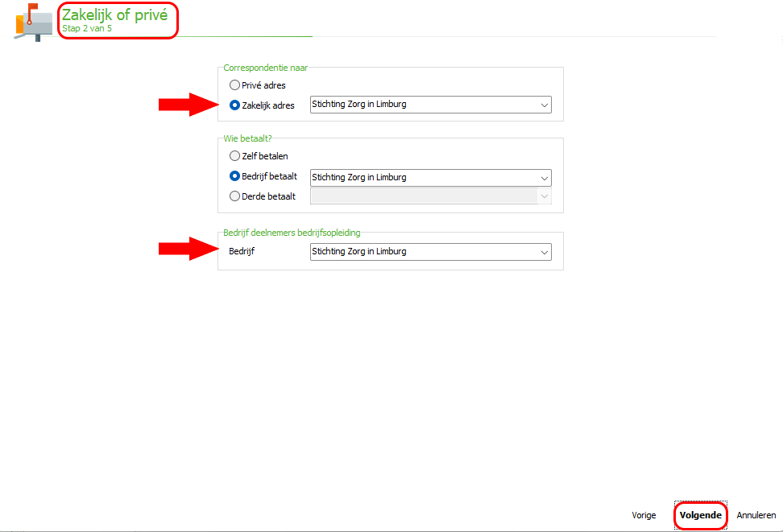Open the disabled Derde betaalt dropdown
783x532 pixels.
tap(430, 196)
